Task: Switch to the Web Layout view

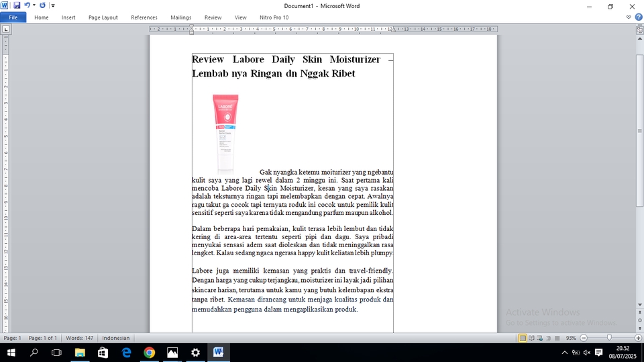Action: tap(539, 338)
